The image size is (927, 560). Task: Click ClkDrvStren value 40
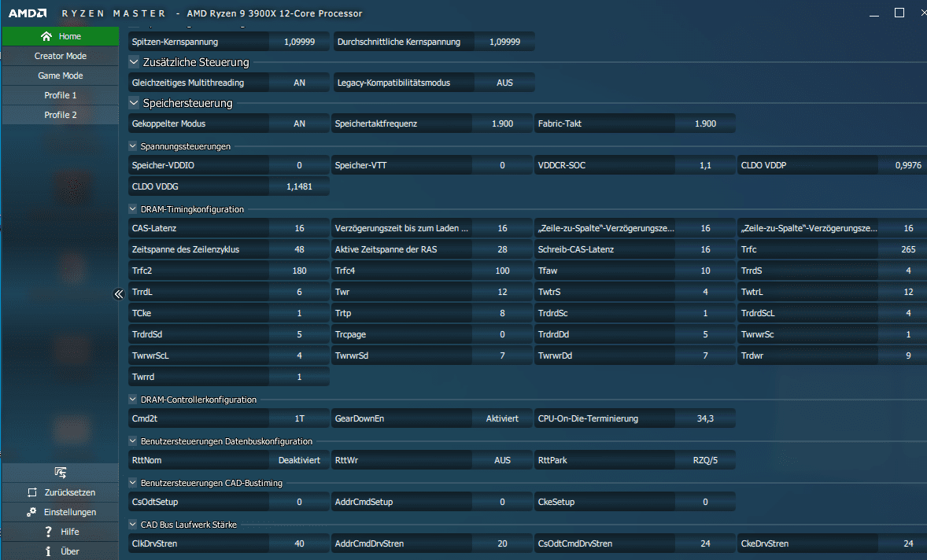point(299,543)
